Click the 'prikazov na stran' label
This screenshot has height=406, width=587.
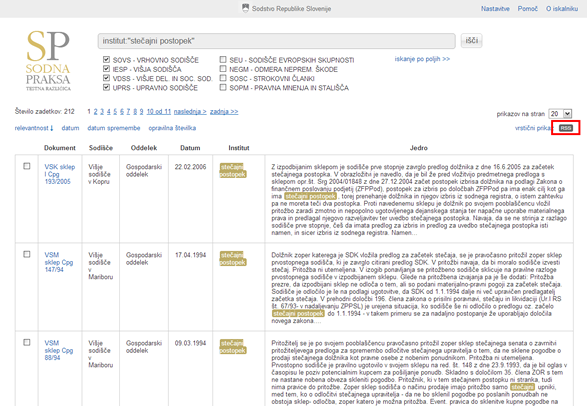[520, 114]
